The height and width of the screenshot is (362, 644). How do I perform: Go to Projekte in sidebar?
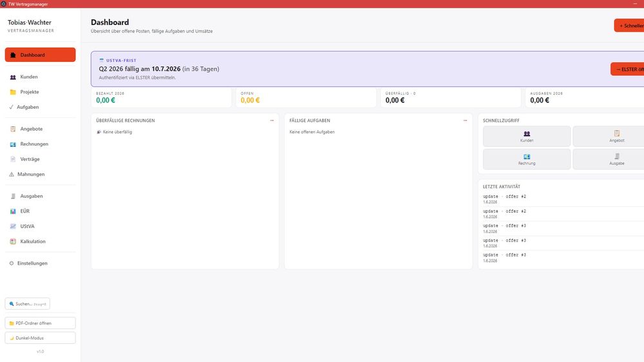click(40, 92)
